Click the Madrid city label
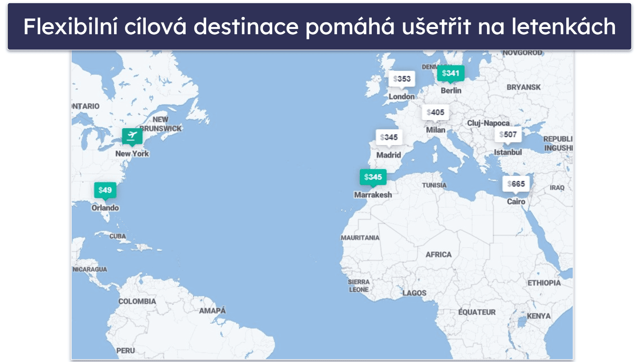This screenshot has height=362, width=644. click(389, 155)
